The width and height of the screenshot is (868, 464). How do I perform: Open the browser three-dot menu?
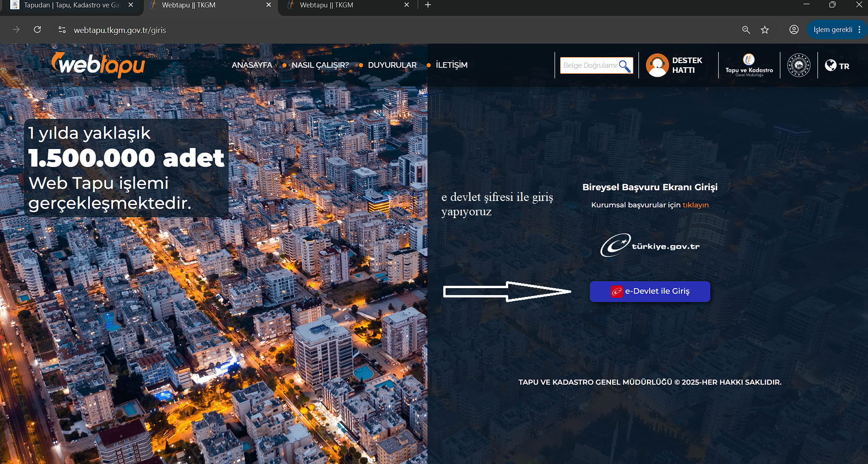click(x=860, y=30)
